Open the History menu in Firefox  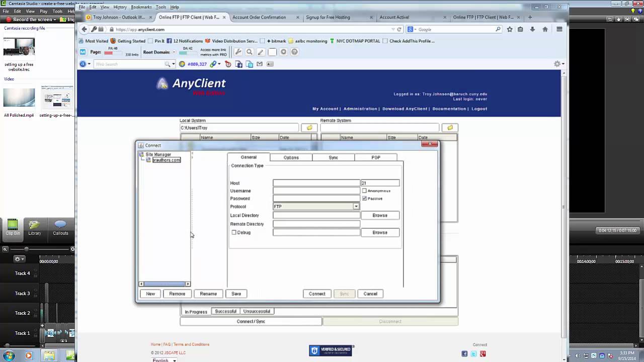120,7
